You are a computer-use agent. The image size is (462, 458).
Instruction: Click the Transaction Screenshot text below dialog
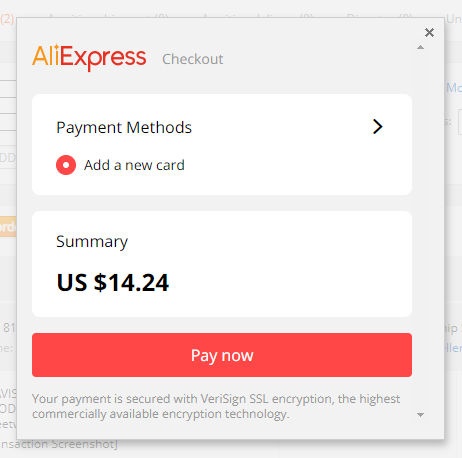(59, 444)
